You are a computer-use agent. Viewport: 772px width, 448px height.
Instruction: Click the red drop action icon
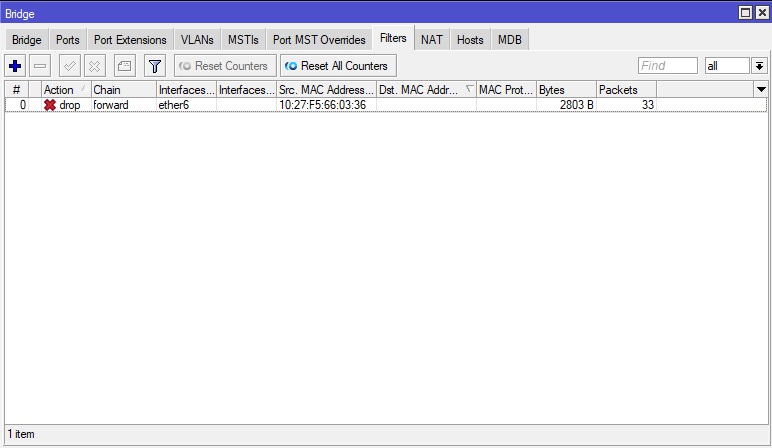coord(50,105)
